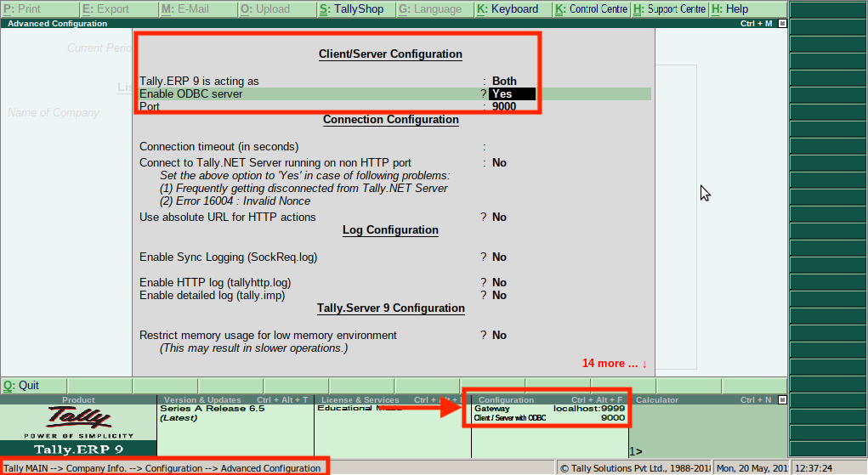The width and height of the screenshot is (868, 475).
Task: Click Client / Server with ODBC 9000 entry
Action: click(x=549, y=418)
